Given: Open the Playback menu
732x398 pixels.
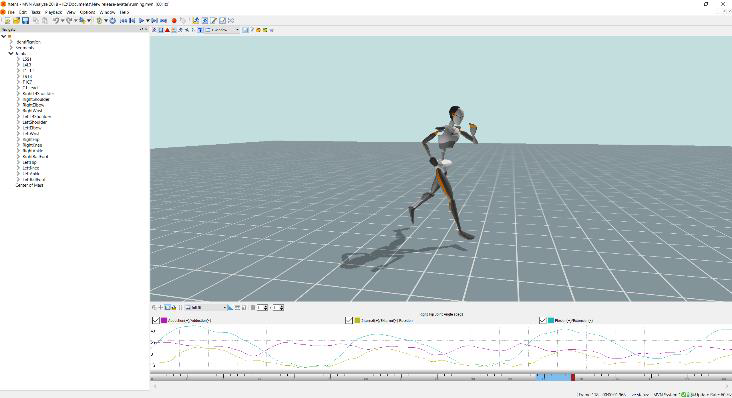Looking at the screenshot, I should click(54, 12).
